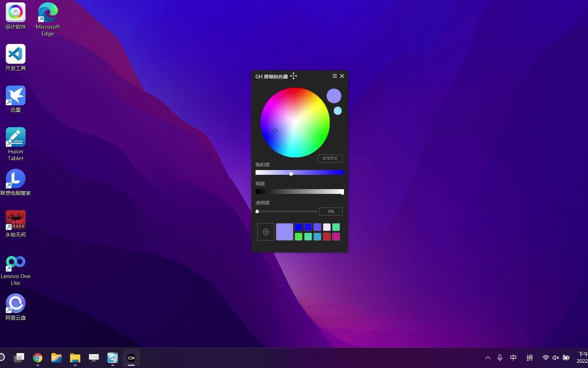Choose the near-white swatch in first row
588x368 pixels.
tap(327, 227)
